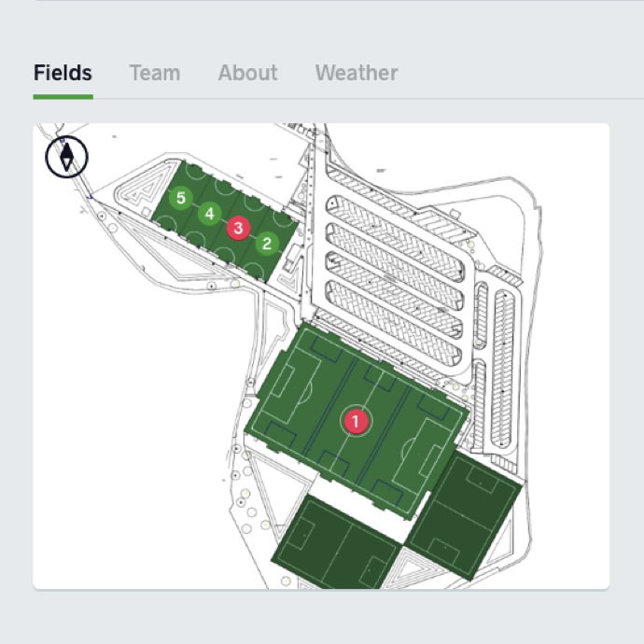
Task: Select red field marker number 1
Action: pos(356,421)
